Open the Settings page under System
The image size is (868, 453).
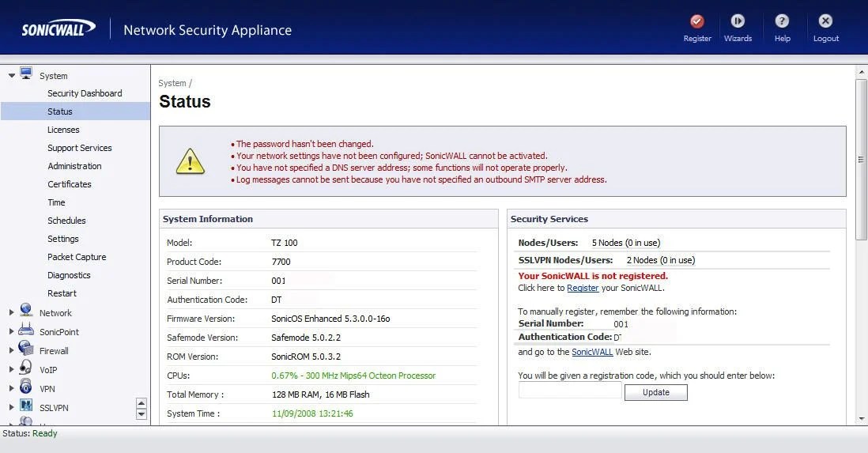tap(62, 239)
